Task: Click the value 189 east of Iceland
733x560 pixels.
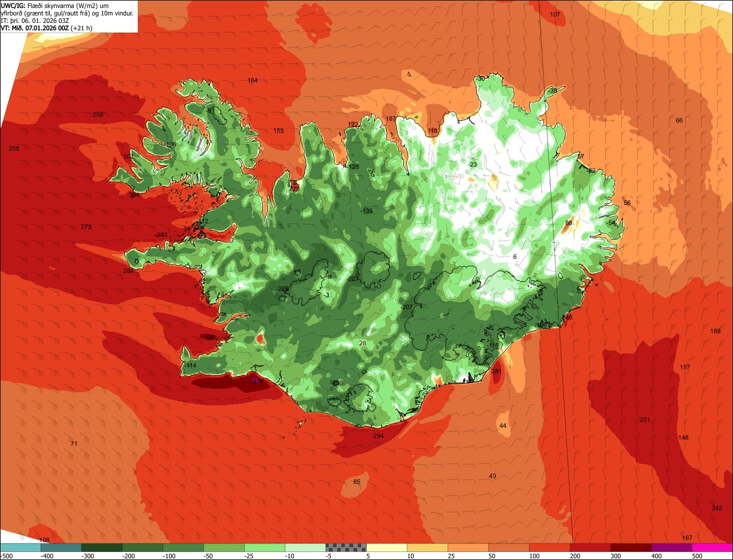Action: [x=716, y=332]
